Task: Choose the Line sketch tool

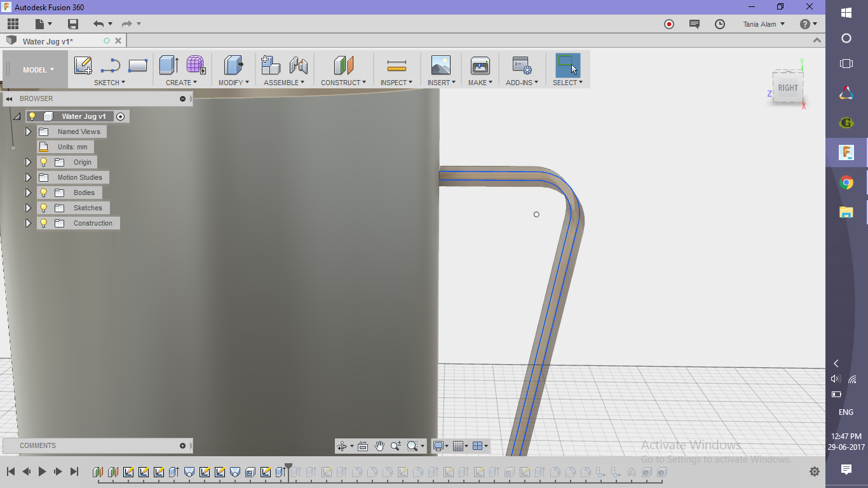Action: coord(111,65)
